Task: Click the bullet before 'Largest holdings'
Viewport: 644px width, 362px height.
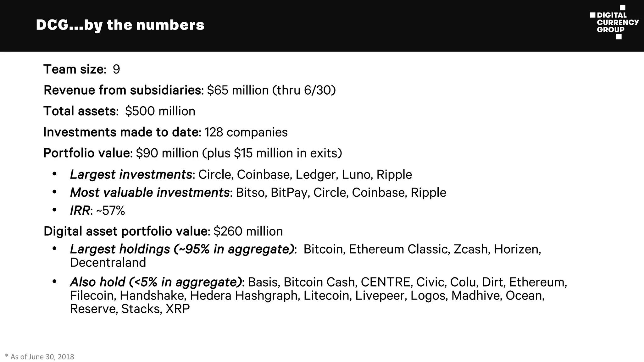Action: [55, 249]
